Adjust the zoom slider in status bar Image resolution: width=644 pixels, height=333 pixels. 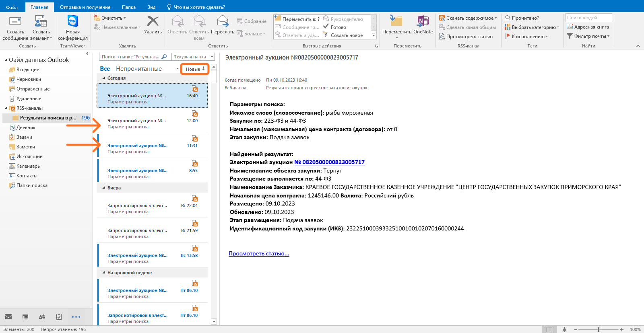pos(599,329)
